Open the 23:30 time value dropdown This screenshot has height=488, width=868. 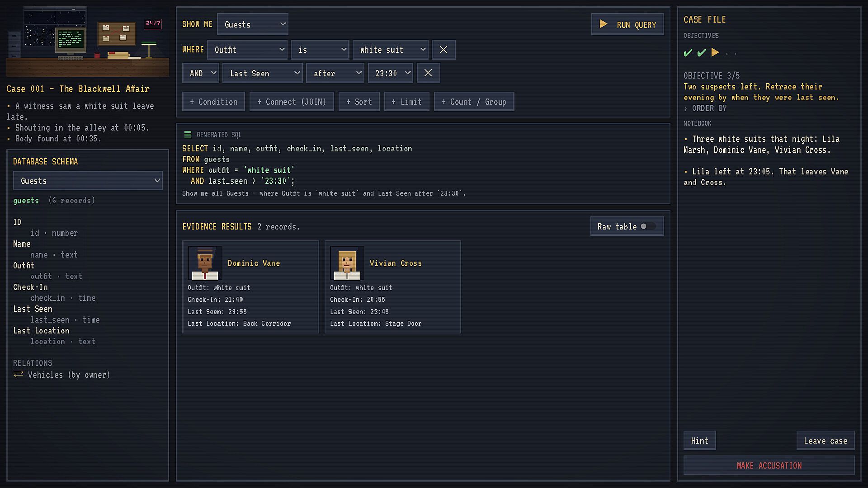(391, 73)
